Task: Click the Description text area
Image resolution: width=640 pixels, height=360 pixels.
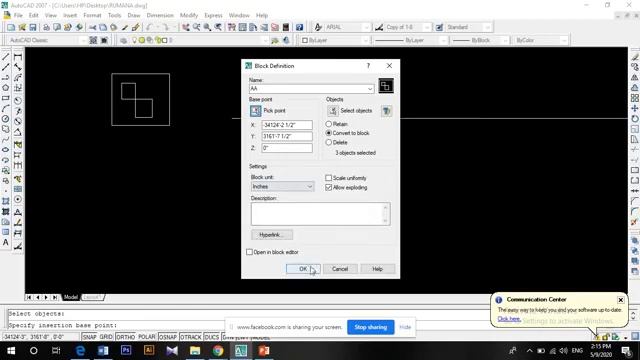Action: click(320, 213)
